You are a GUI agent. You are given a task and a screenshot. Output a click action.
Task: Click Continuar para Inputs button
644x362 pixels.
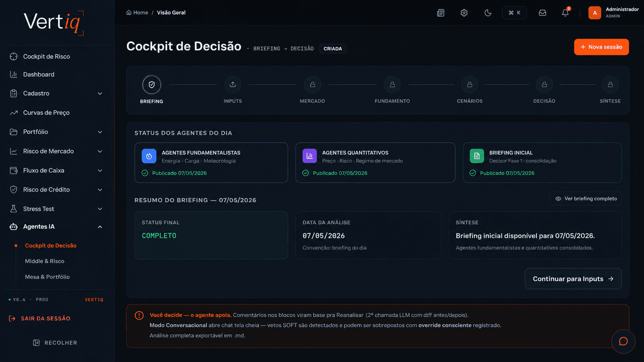click(x=573, y=279)
